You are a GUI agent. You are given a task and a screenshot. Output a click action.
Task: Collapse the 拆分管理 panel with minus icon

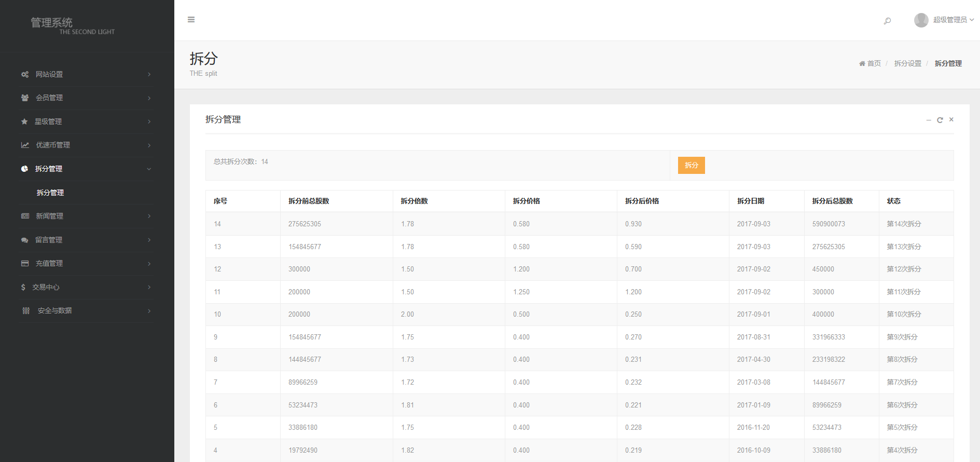(x=929, y=120)
